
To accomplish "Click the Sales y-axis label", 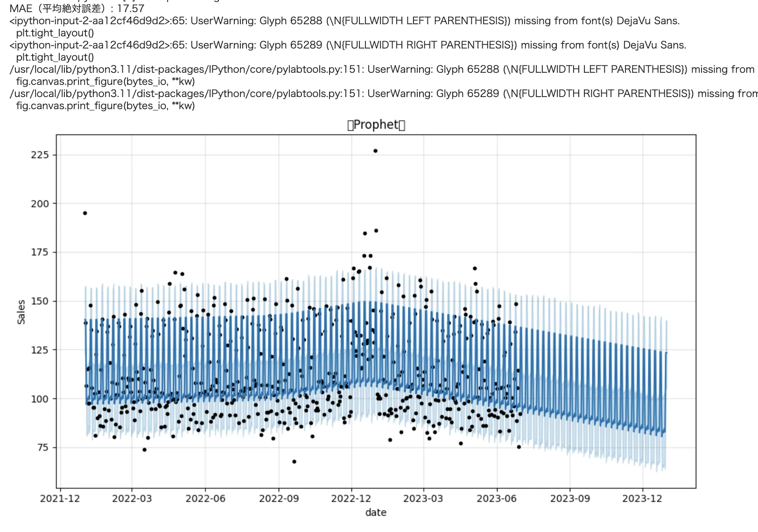I will [x=21, y=312].
